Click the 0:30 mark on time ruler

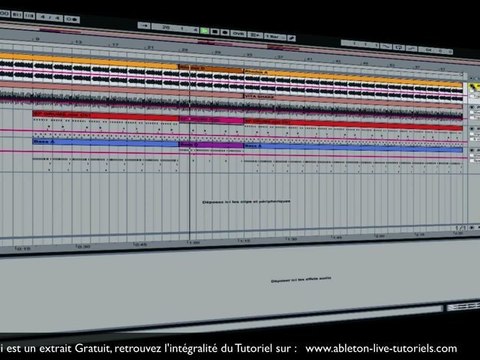tap(83, 246)
